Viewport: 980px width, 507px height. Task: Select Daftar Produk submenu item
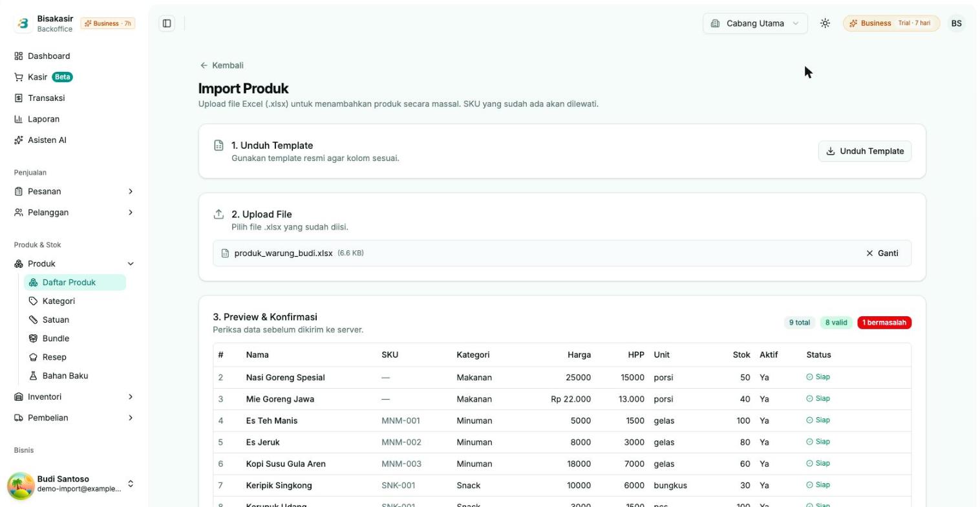75,283
